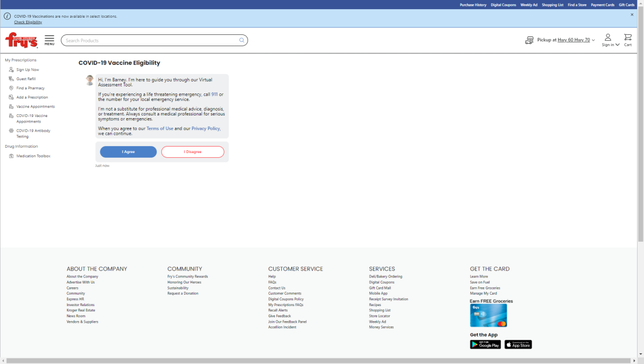Screen dimensions: 644x364
Task: Click the pickup truck icon
Action: pos(530,40)
